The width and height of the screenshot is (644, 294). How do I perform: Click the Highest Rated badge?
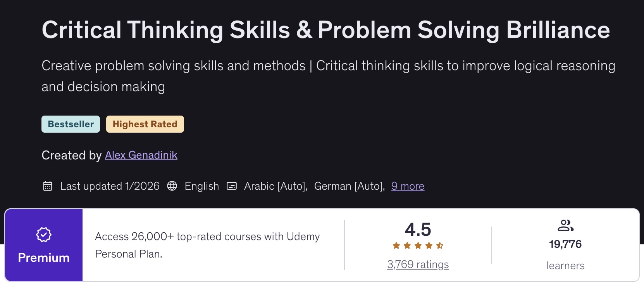point(145,124)
